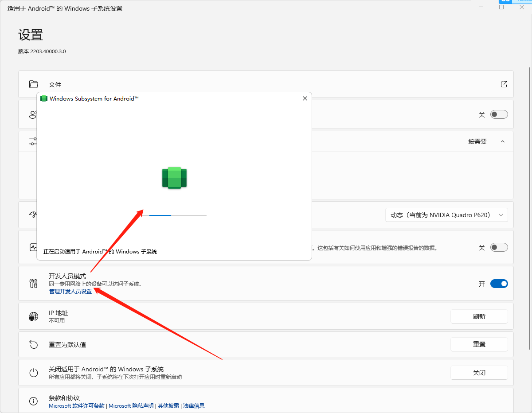The height and width of the screenshot is (413, 532).
Task: Open Files via external-link icon
Action: point(504,84)
